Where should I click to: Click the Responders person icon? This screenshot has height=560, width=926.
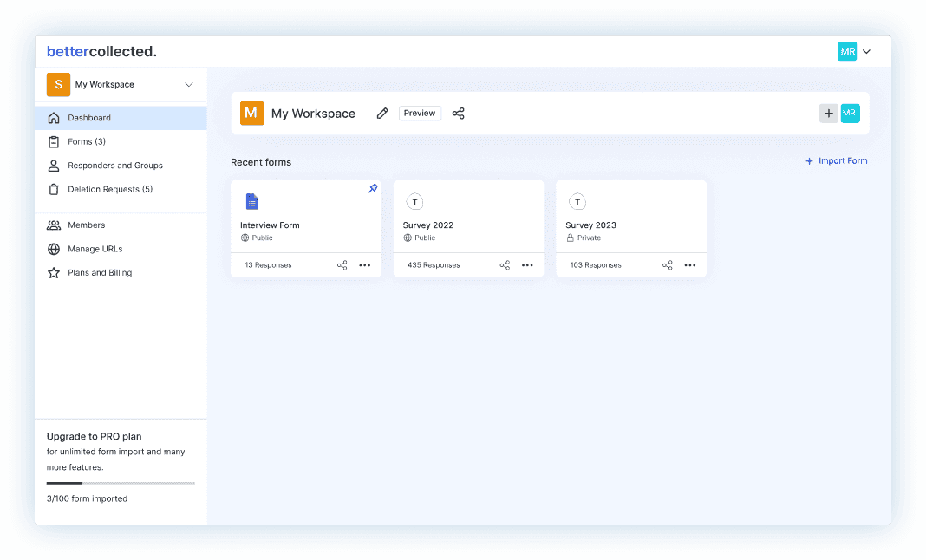(54, 166)
